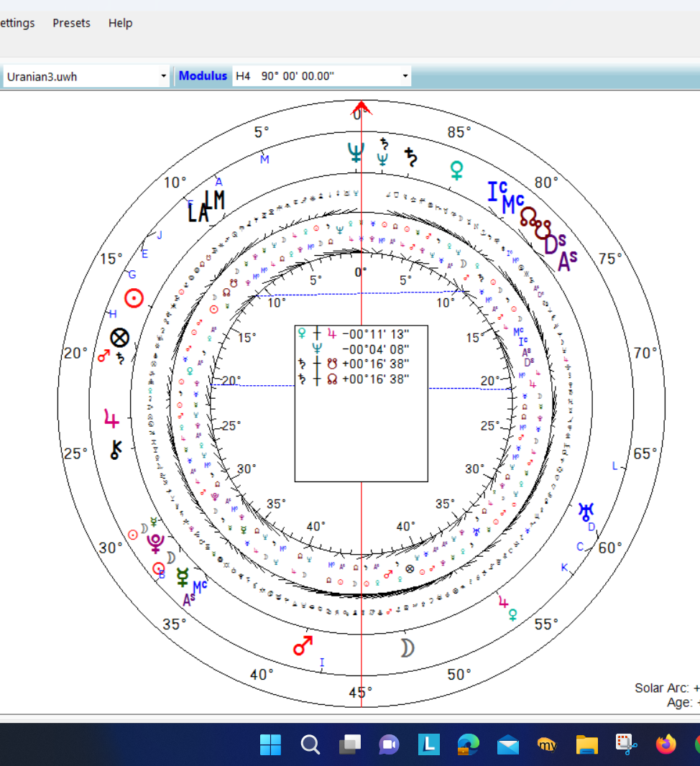This screenshot has width=700, height=766.
Task: Select the black Chiron key symbol
Action: 115,450
